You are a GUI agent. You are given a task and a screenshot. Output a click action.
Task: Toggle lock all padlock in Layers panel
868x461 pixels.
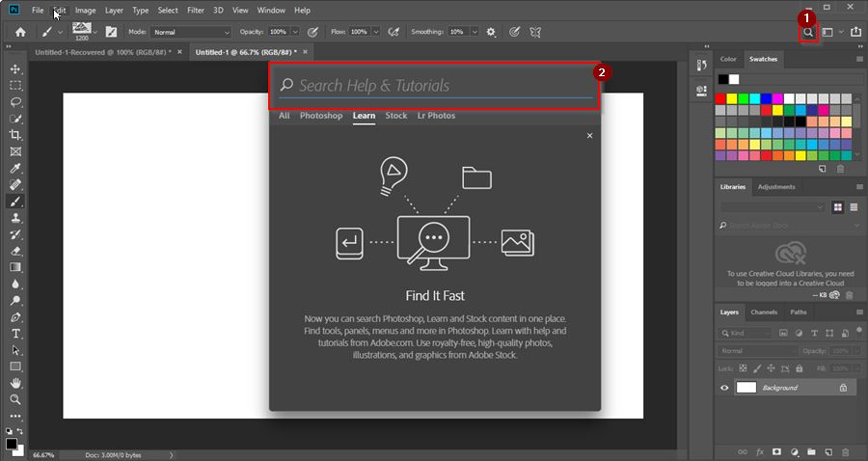[799, 368]
